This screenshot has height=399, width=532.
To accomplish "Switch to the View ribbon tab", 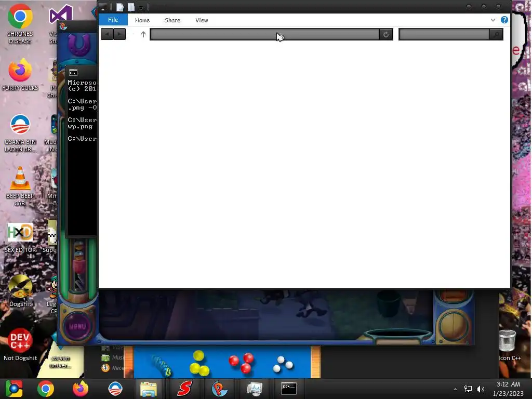I will click(202, 20).
